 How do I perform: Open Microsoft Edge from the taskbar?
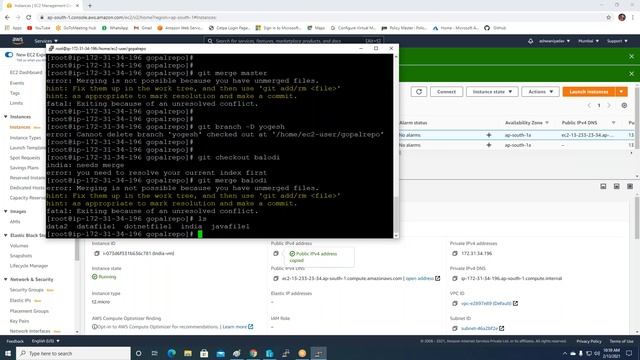click(x=171, y=353)
